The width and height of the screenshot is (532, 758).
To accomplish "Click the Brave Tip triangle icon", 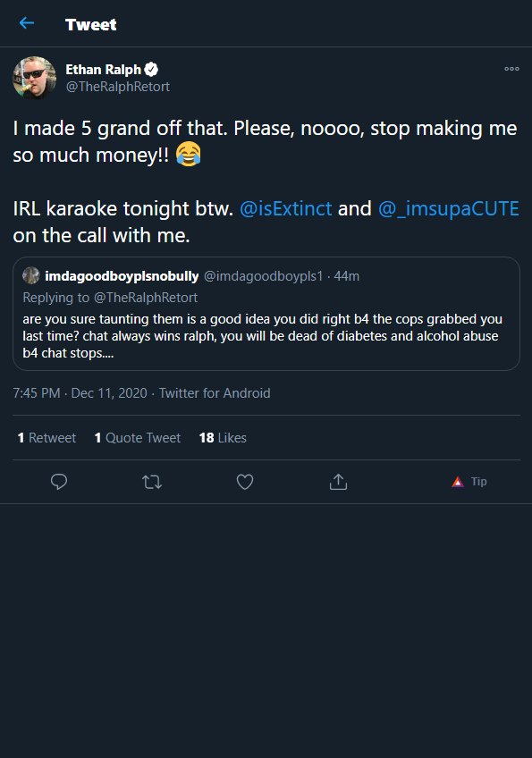I will tap(458, 482).
